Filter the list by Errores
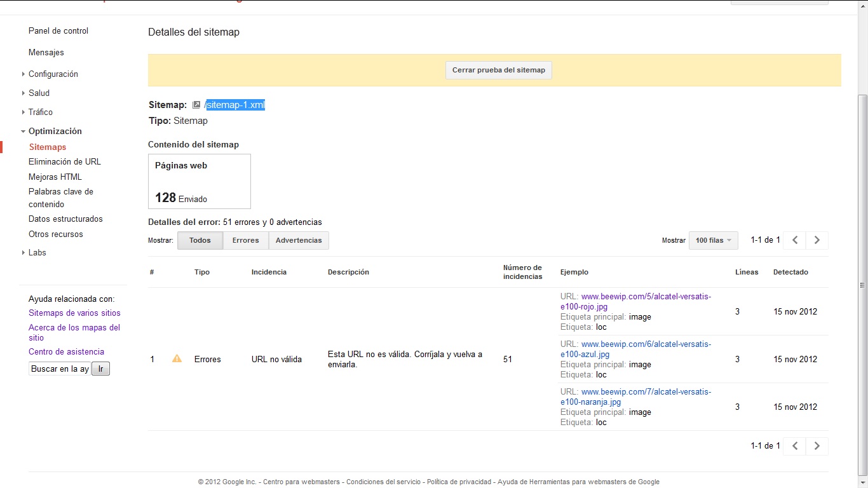The image size is (868, 488). 246,240
